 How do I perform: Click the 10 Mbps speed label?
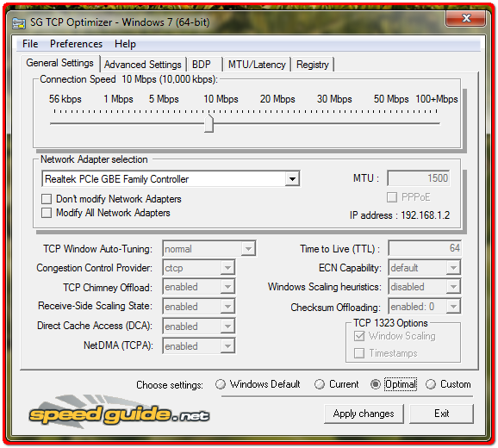point(221,99)
